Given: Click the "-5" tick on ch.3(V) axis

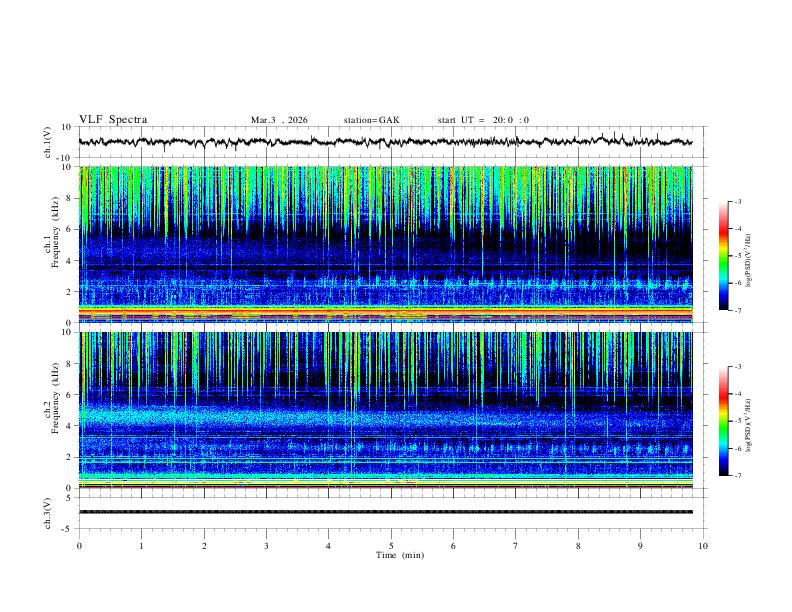Looking at the screenshot, I should pos(67,529).
